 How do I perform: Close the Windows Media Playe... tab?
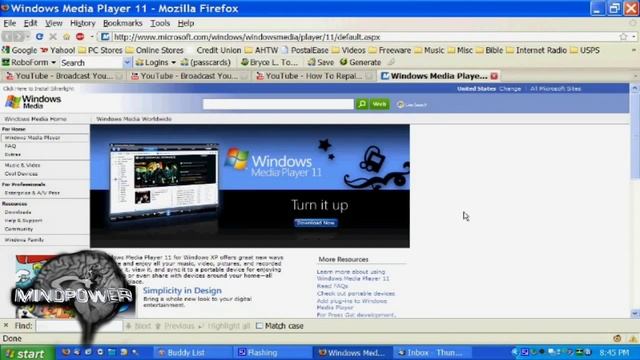click(x=494, y=76)
